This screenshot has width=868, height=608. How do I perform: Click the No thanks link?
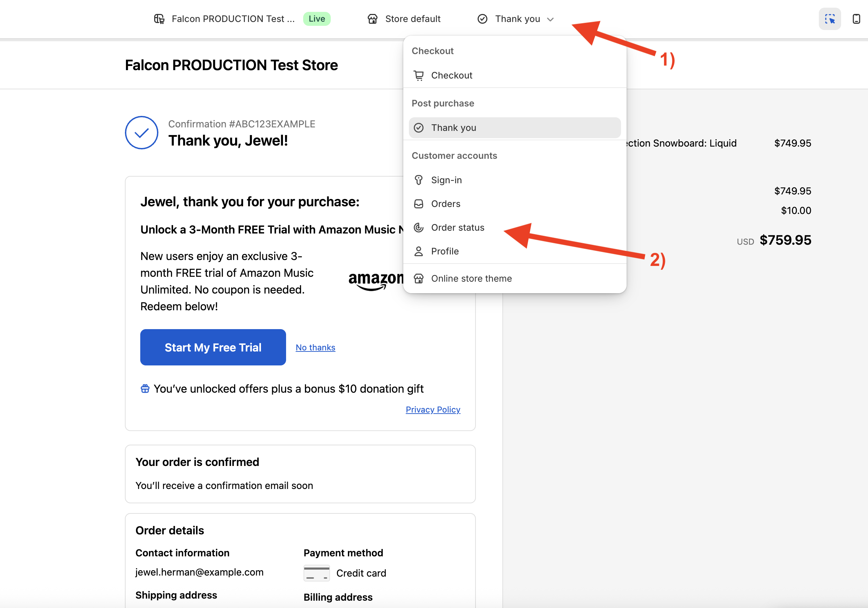[x=315, y=348]
